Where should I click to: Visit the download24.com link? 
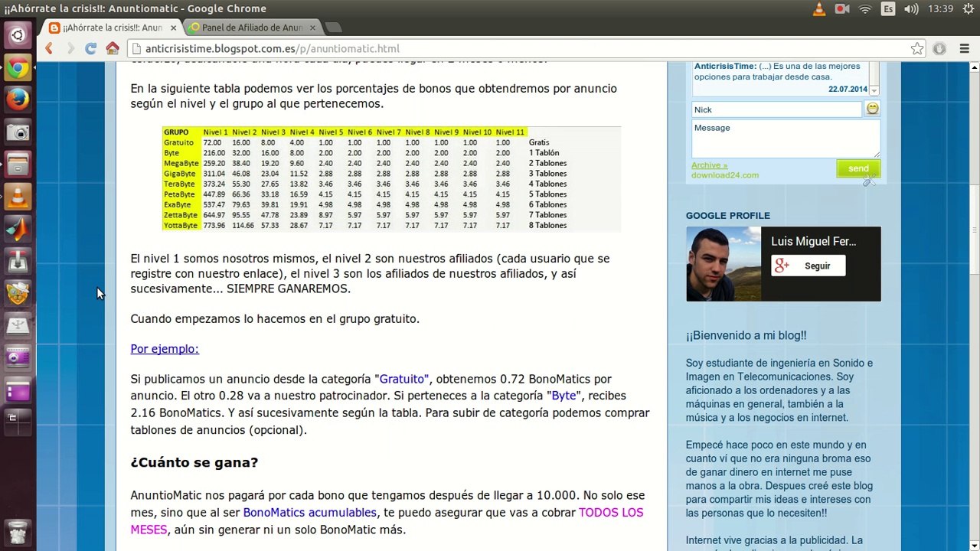[x=725, y=175]
